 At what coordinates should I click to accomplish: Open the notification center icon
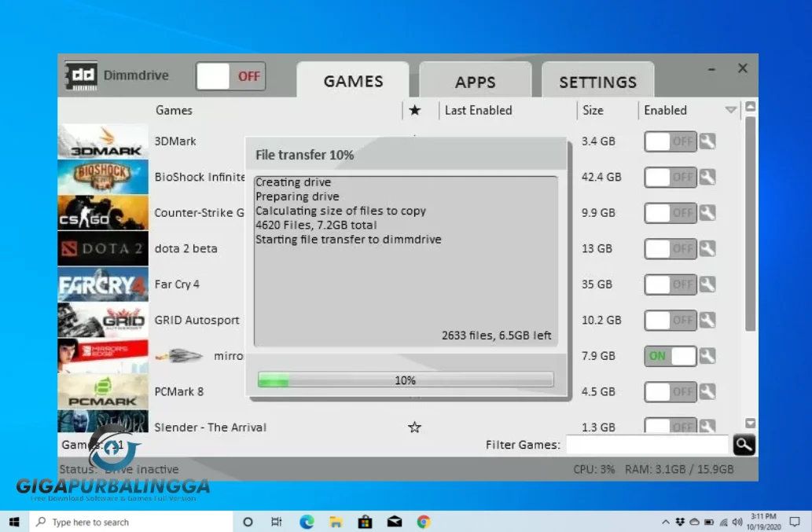coord(795,522)
